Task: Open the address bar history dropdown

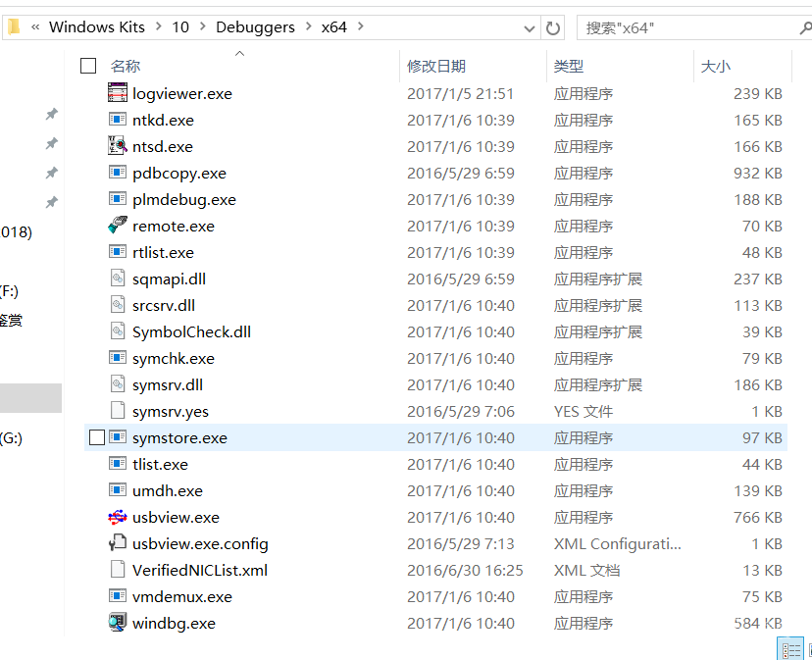Action: [x=529, y=28]
